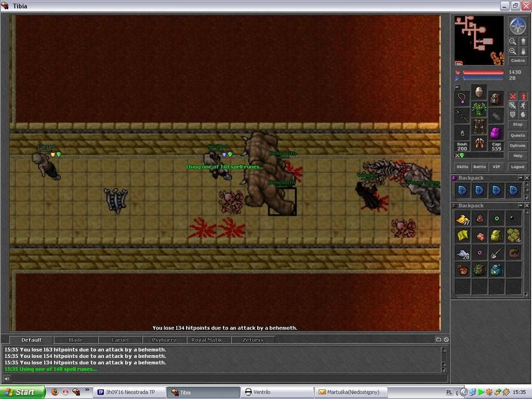Select the green armor slot
Viewport: 532px width, 399px height.
(478, 109)
